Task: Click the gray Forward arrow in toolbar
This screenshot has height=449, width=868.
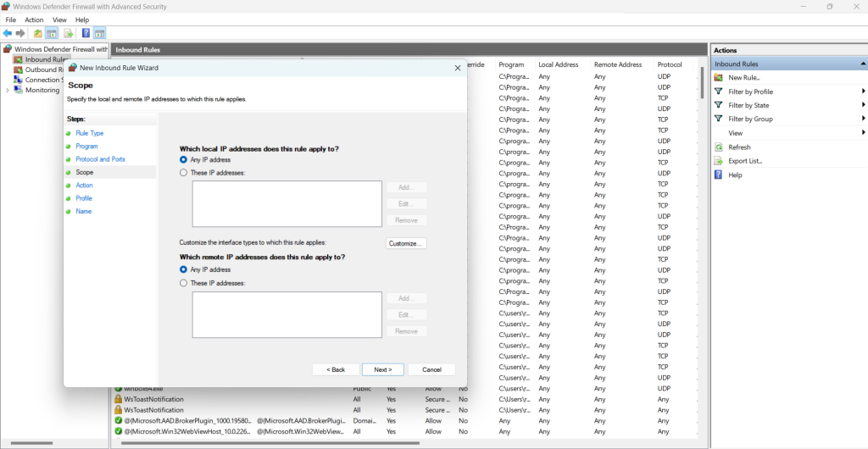Action: pyautogui.click(x=20, y=33)
